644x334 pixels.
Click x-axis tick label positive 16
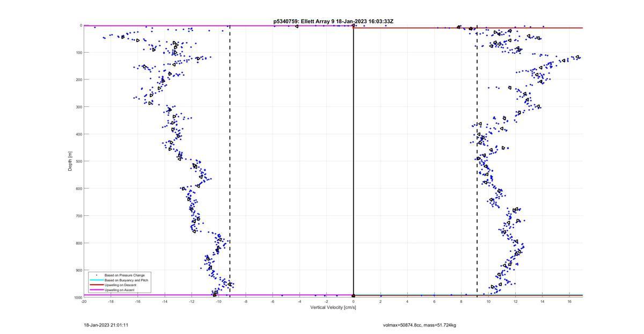coord(569,301)
